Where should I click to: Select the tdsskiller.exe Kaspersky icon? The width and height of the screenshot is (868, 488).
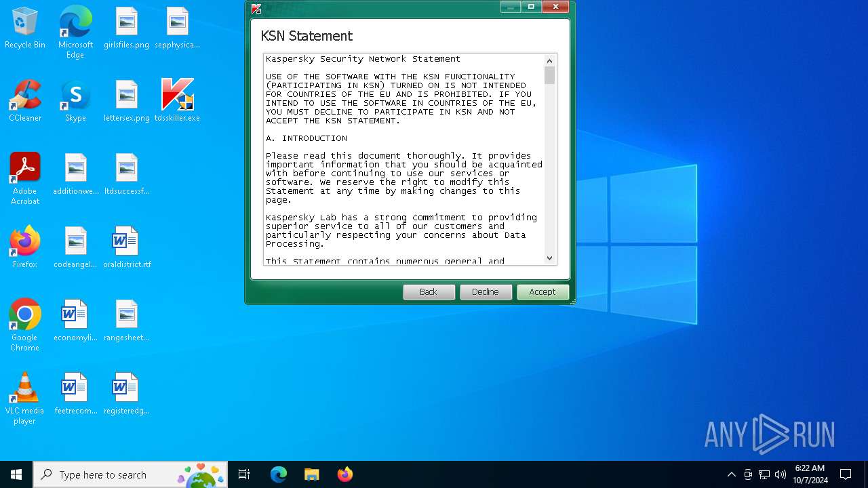click(x=177, y=101)
